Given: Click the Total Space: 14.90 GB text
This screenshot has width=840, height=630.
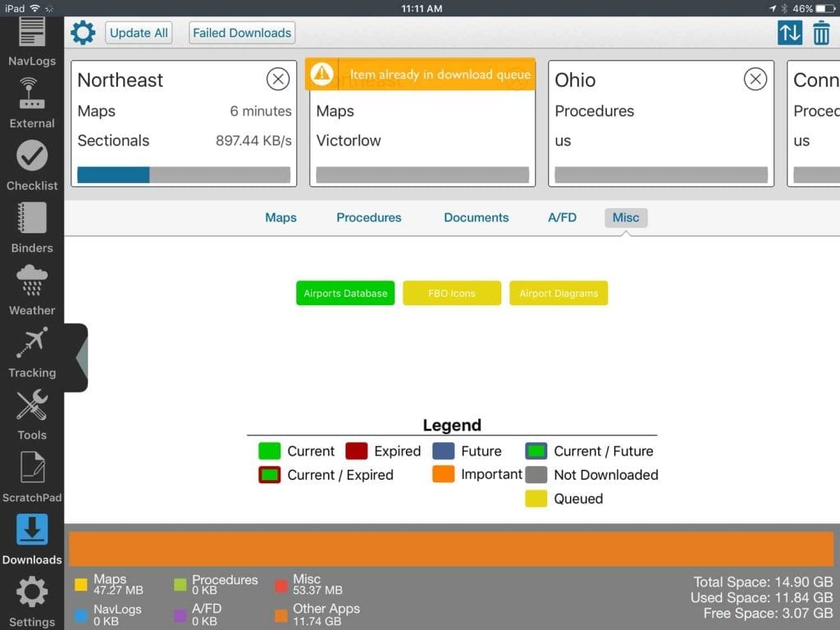Looking at the screenshot, I should 763,582.
